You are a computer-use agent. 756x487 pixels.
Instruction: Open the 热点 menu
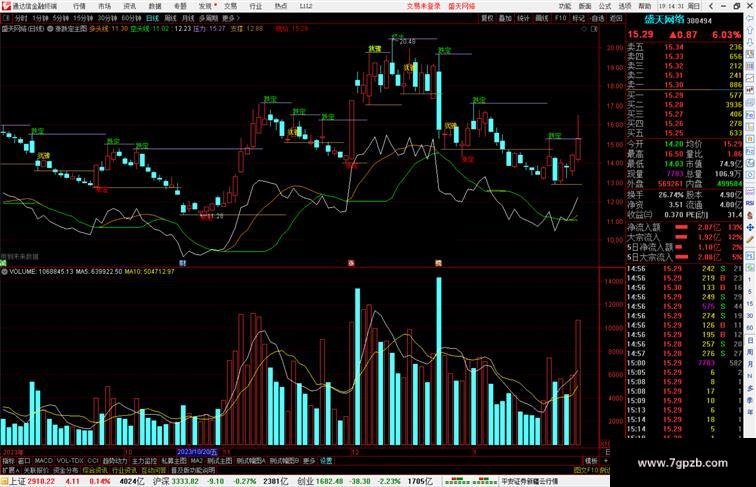coord(281,6)
